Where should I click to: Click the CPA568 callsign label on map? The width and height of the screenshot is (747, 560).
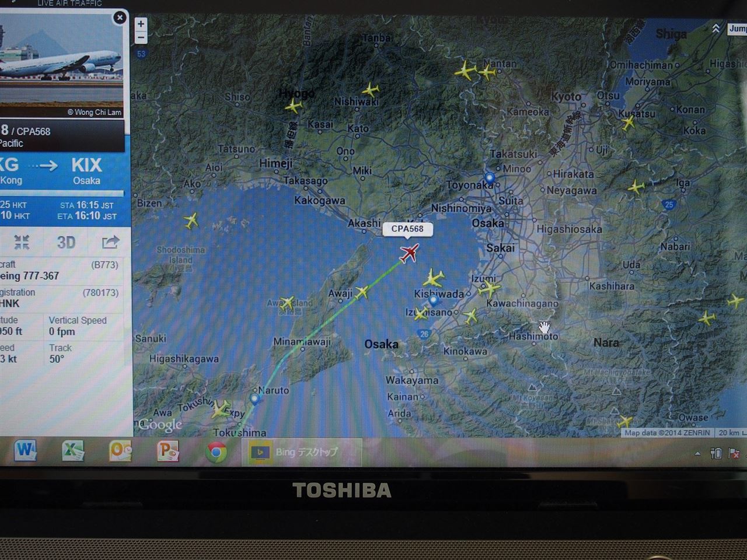[407, 229]
